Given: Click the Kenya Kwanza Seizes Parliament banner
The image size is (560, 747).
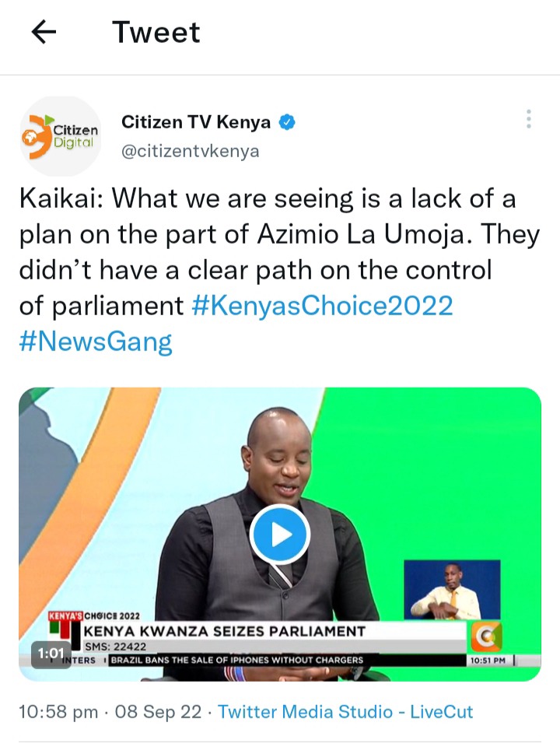Looking at the screenshot, I should click(225, 631).
